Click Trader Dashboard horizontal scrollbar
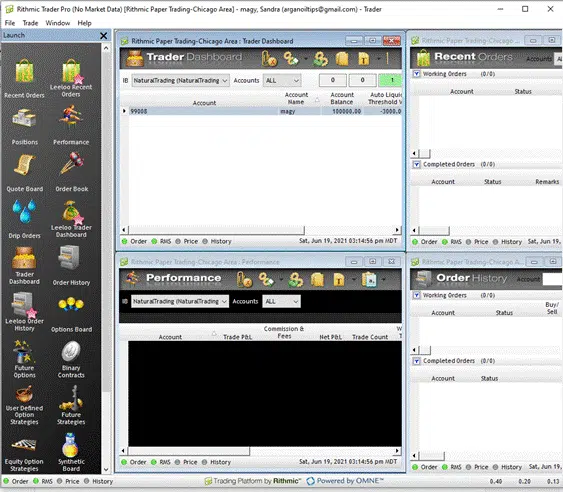Image resolution: width=563 pixels, height=492 pixels. pos(217,229)
